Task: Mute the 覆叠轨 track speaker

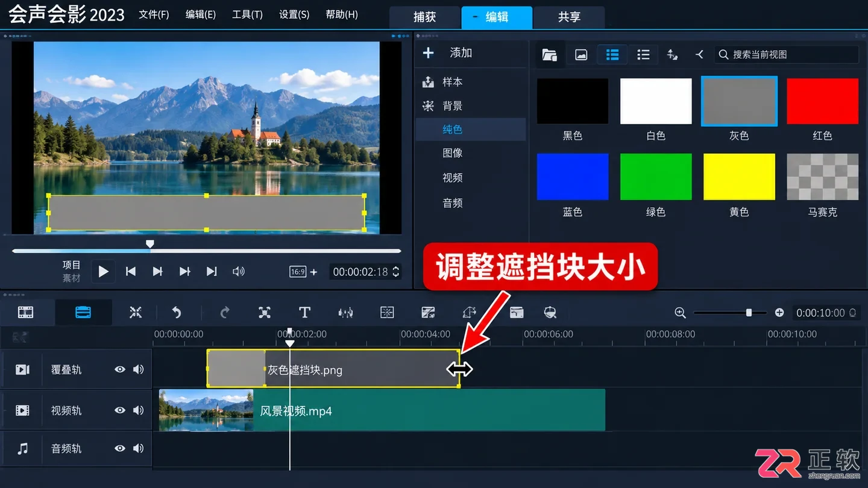Action: click(x=139, y=369)
